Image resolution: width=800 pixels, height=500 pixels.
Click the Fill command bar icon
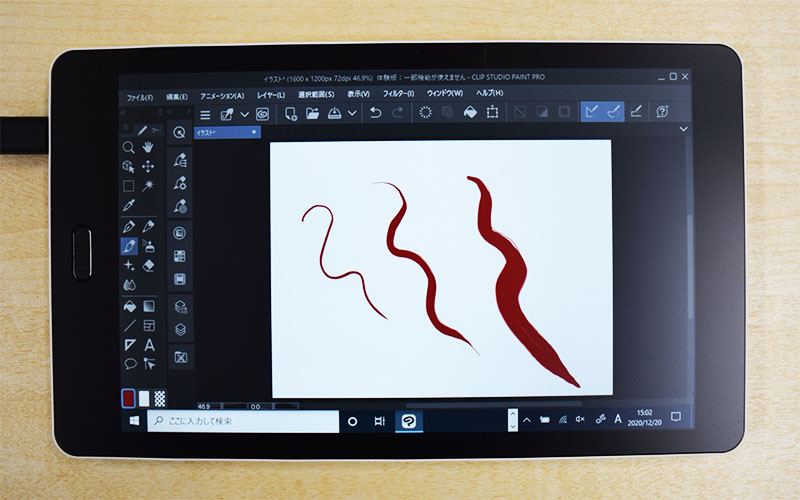point(470,112)
